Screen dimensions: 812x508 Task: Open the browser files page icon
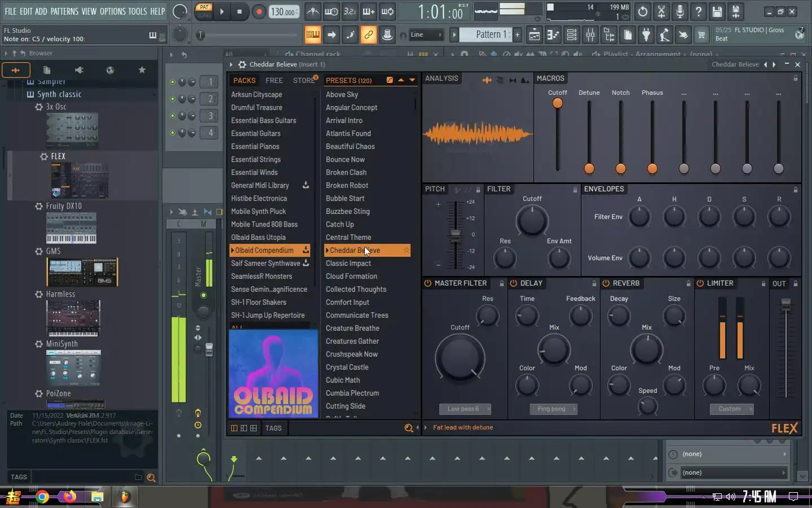click(x=47, y=70)
